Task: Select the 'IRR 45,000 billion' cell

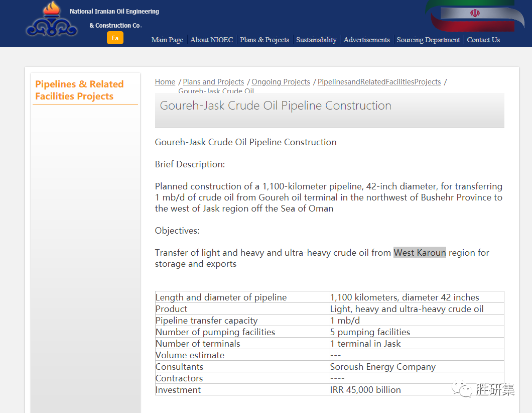Action: (x=417, y=389)
